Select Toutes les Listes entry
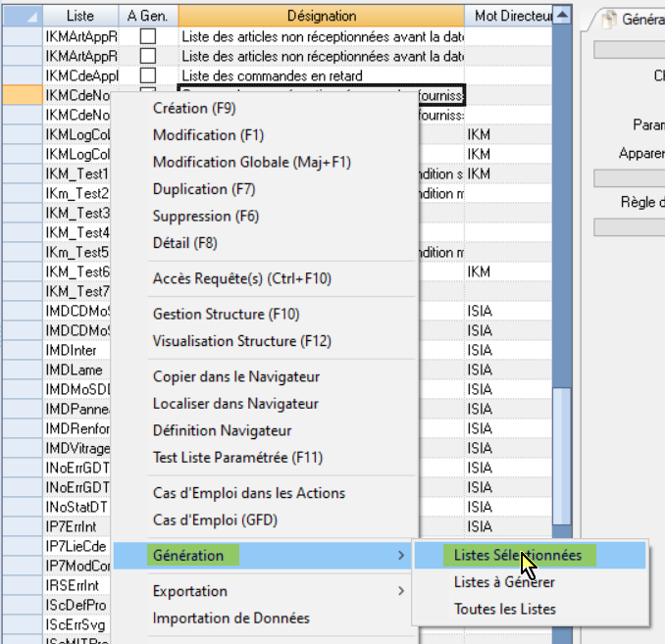This screenshot has width=665, height=644. (504, 609)
